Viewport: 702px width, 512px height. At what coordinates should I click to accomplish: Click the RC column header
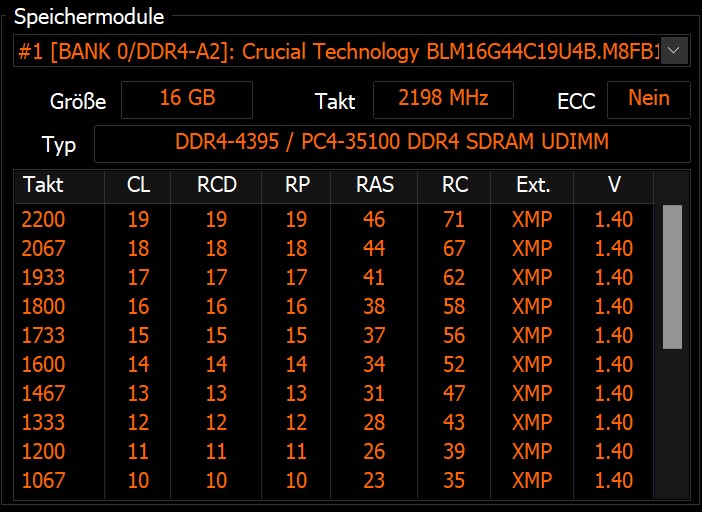point(454,186)
